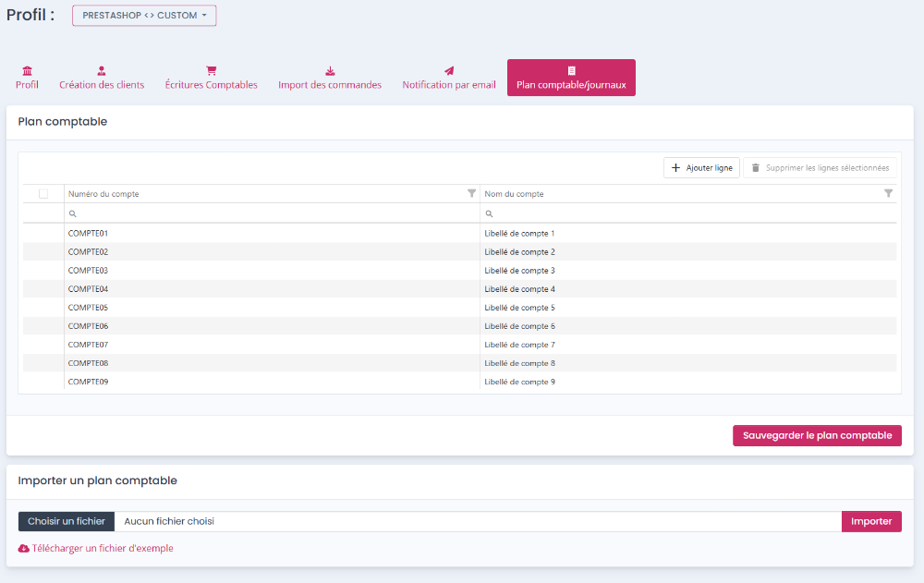Click the Libellé de compte 1 cell
The width and height of the screenshot is (924, 583).
click(688, 234)
